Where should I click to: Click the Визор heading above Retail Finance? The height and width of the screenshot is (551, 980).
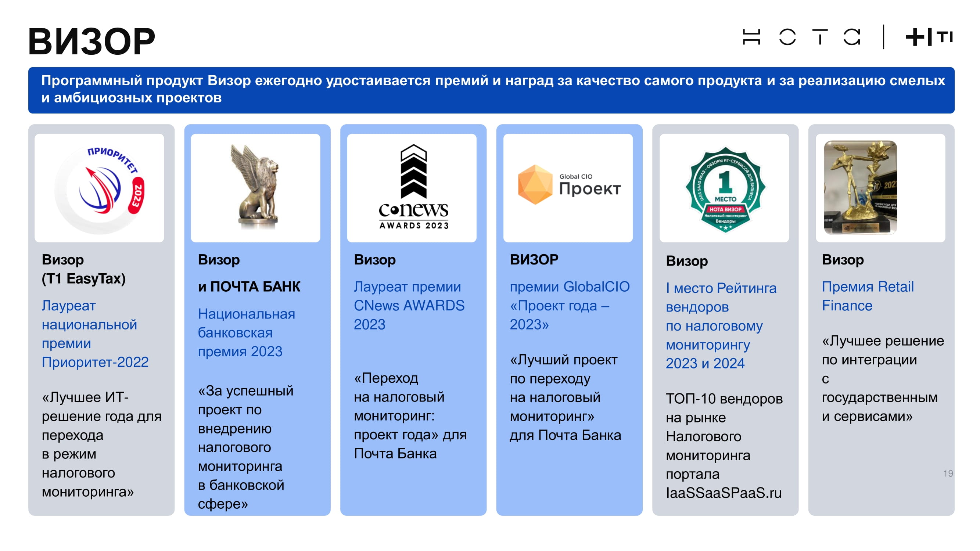pyautogui.click(x=843, y=259)
